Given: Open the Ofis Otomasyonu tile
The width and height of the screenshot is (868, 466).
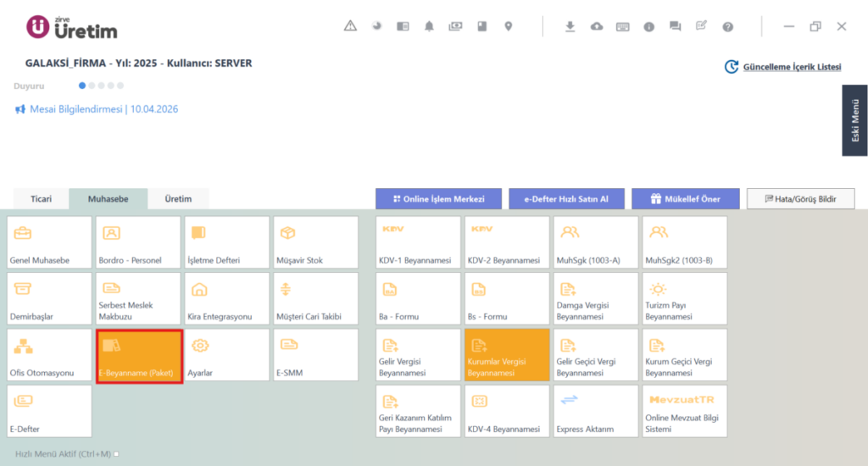Looking at the screenshot, I should (x=49, y=355).
